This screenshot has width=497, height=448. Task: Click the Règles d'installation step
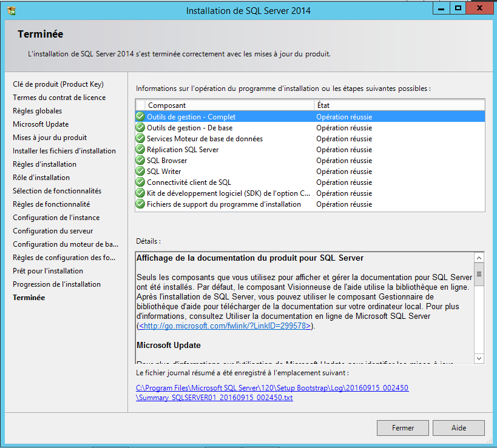click(45, 164)
